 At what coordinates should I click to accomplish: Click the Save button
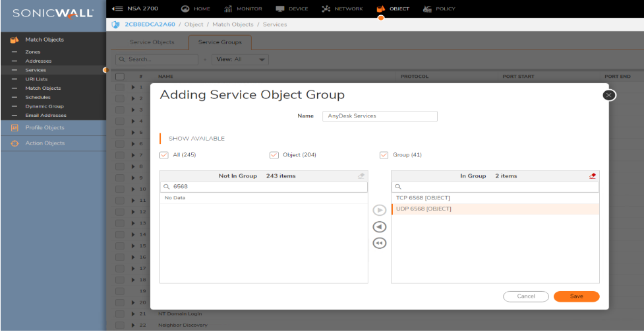[576, 296]
